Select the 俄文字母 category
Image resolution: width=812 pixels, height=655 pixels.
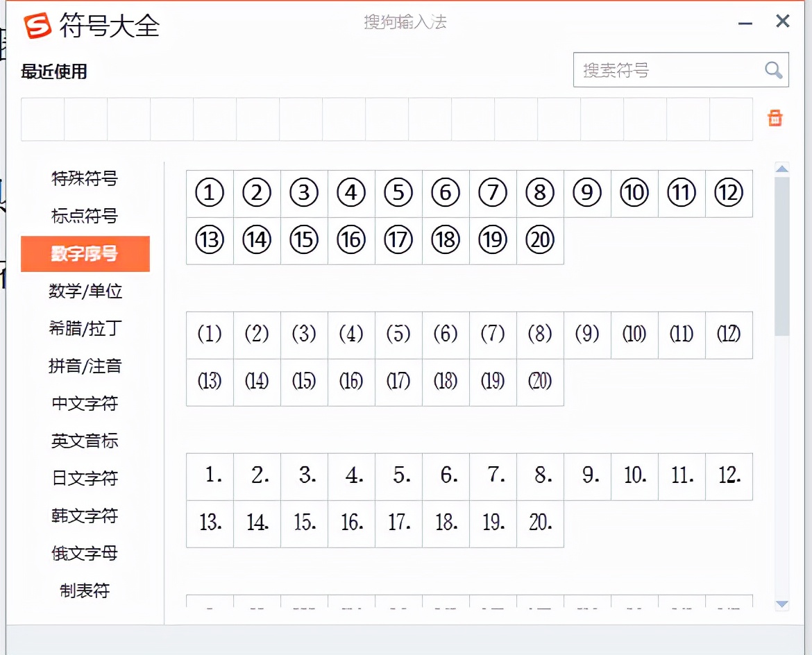point(84,553)
